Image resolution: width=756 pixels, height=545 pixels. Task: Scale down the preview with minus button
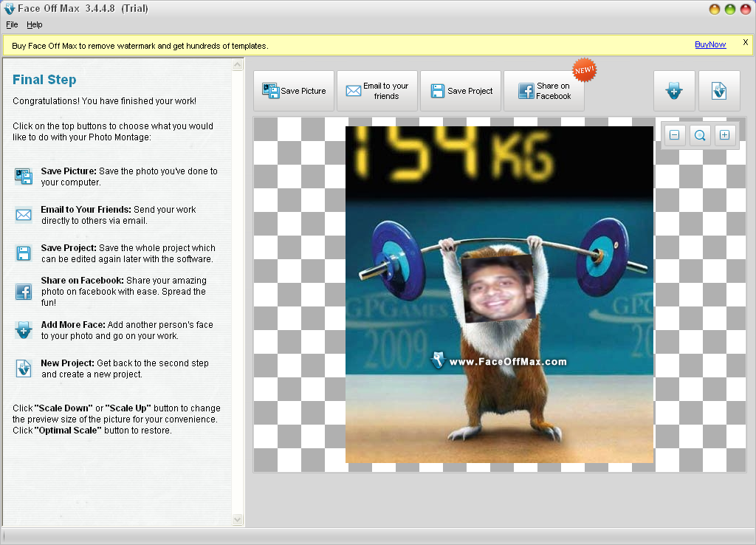click(675, 134)
